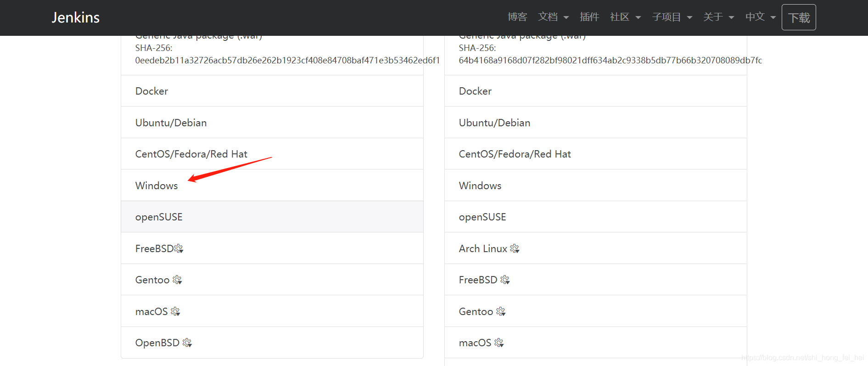868x366 pixels.
Task: Click the SHA-256 hash starting with 0eedeb2b
Action: point(287,60)
